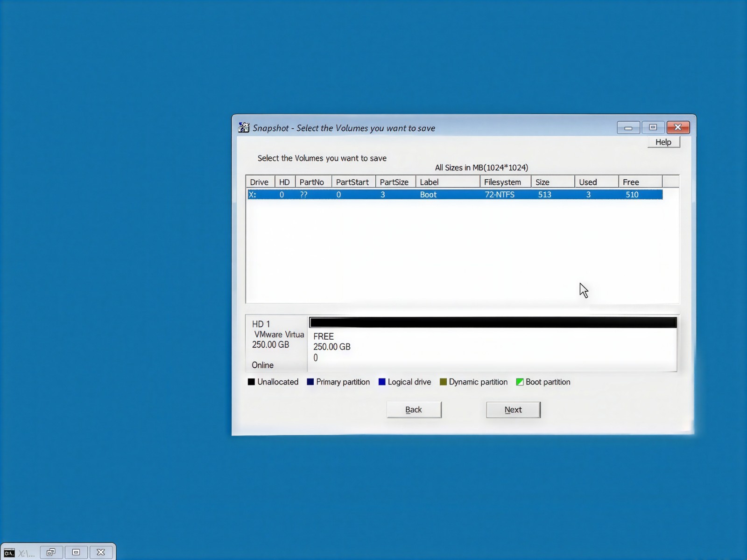
Task: Click the All Sizes in MB note
Action: [x=481, y=168]
